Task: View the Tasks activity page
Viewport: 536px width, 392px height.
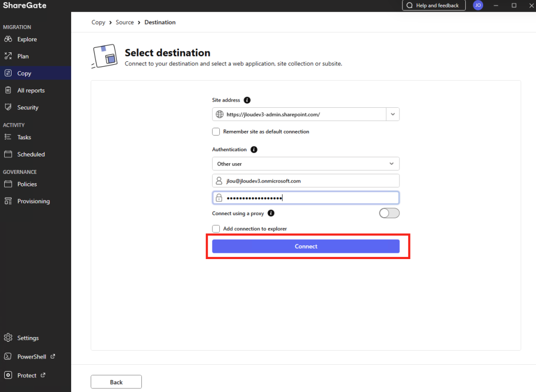Action: (x=36, y=138)
